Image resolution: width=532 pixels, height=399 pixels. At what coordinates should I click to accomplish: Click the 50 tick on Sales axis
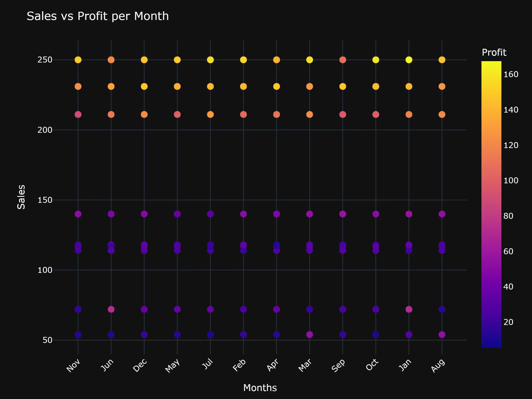pos(47,340)
